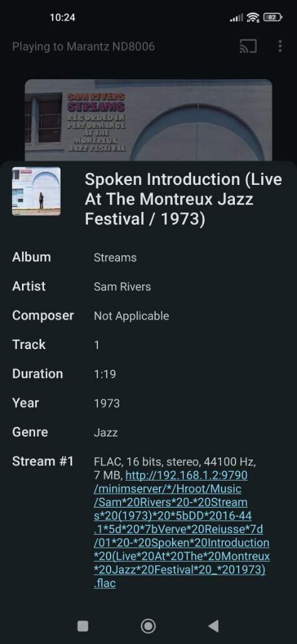Tap the large Sam Rivers album artwork

(x=148, y=120)
